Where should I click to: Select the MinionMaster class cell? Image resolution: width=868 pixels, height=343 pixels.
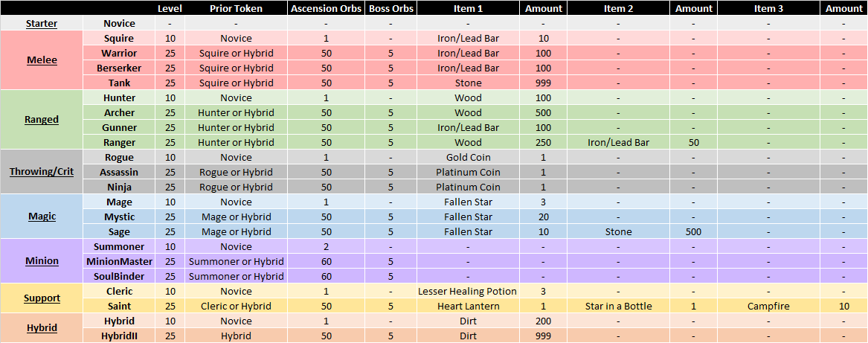pyautogui.click(x=120, y=261)
